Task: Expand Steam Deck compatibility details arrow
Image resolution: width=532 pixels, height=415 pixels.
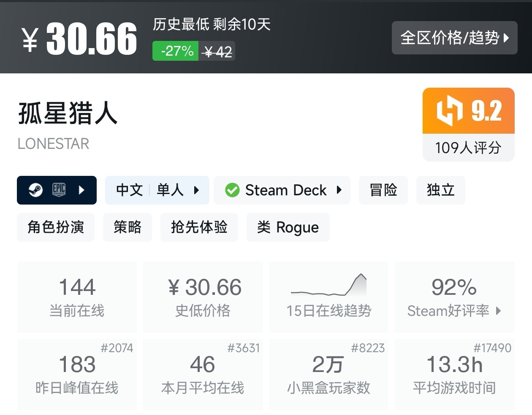Action: pos(339,190)
